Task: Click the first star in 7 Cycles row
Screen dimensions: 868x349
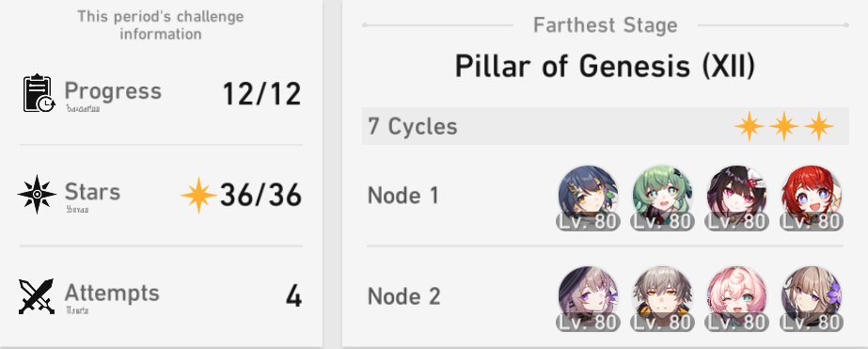Action: (749, 126)
